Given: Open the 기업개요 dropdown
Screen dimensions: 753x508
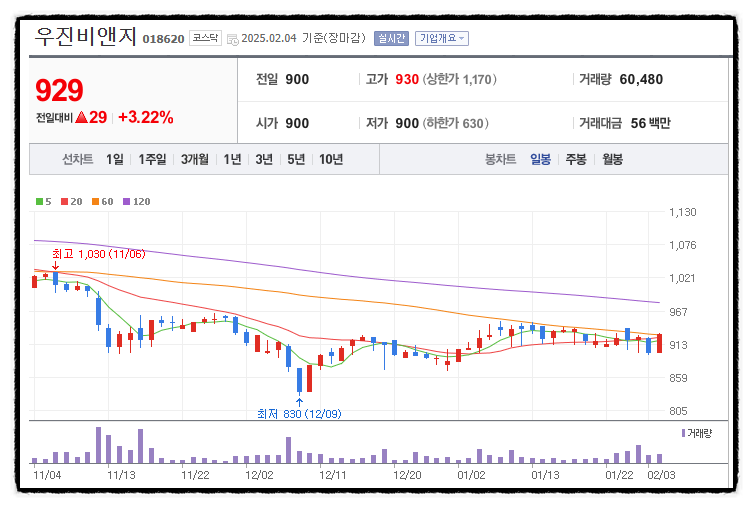Looking at the screenshot, I should [442, 38].
